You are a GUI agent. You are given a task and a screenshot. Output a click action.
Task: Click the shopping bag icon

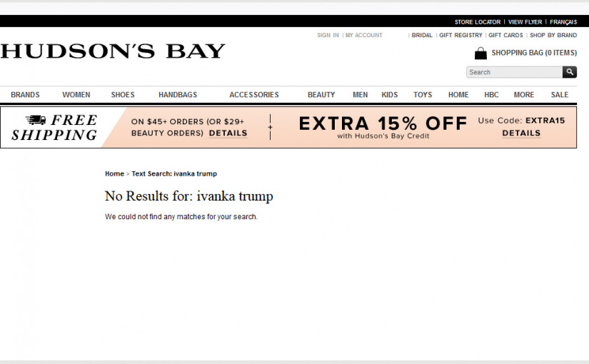pos(480,53)
